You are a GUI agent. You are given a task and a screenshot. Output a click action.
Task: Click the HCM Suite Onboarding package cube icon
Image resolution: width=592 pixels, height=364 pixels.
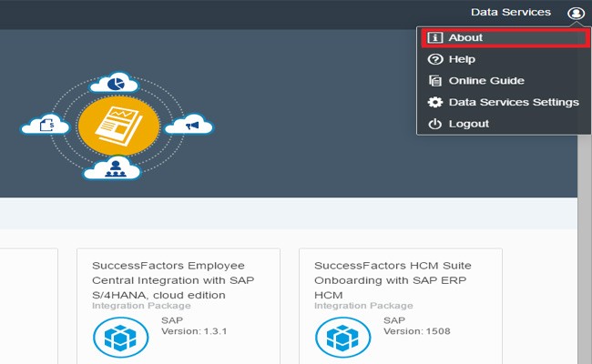pyautogui.click(x=342, y=338)
